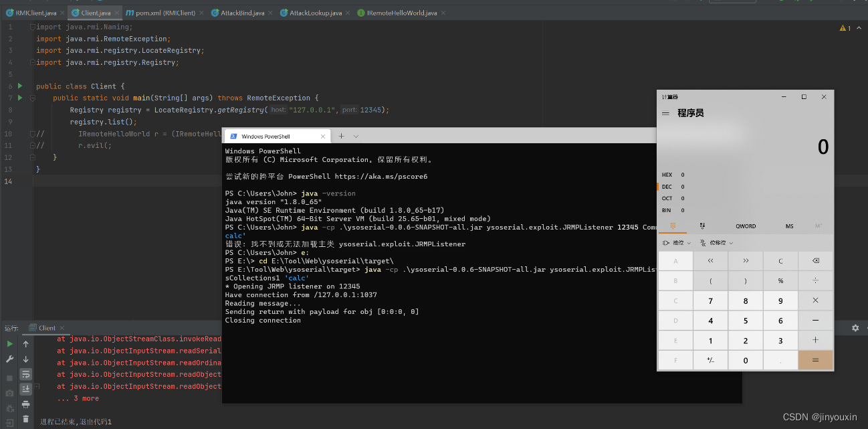Click the digit 7 key in Calculator
Screen dimensions: 868x429
coord(710,301)
